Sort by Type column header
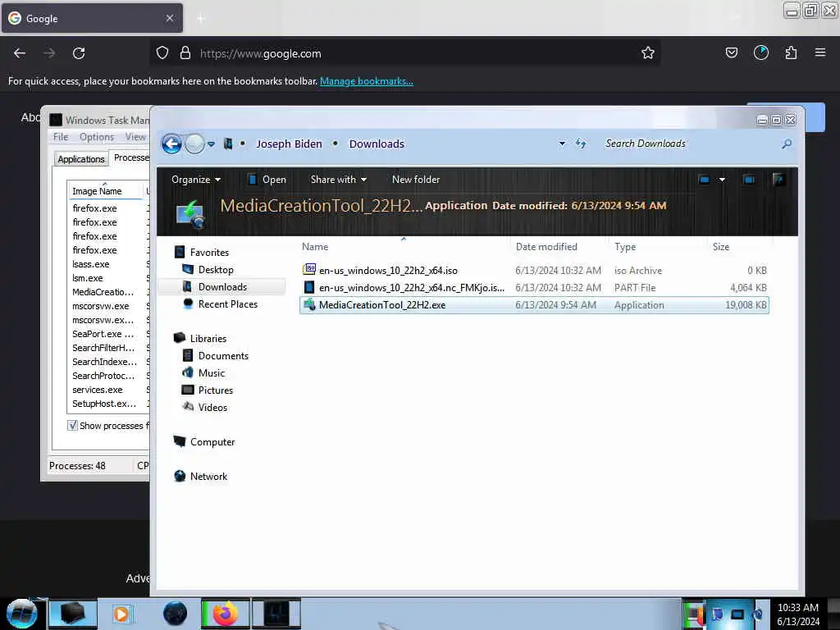 (x=625, y=247)
